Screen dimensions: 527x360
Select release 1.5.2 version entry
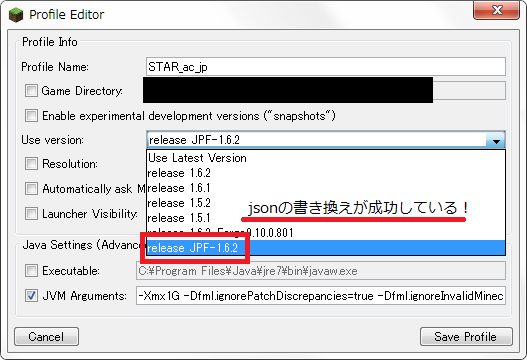click(326, 203)
